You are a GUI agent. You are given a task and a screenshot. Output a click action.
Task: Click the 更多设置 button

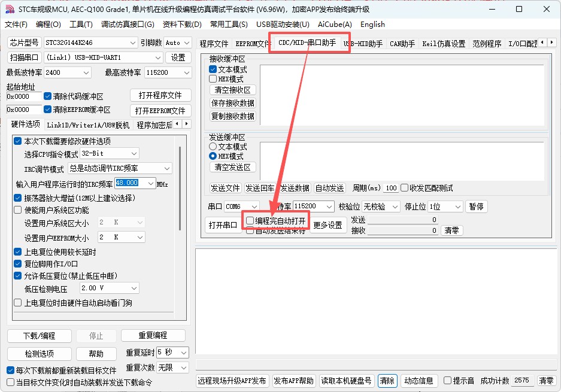[328, 225]
